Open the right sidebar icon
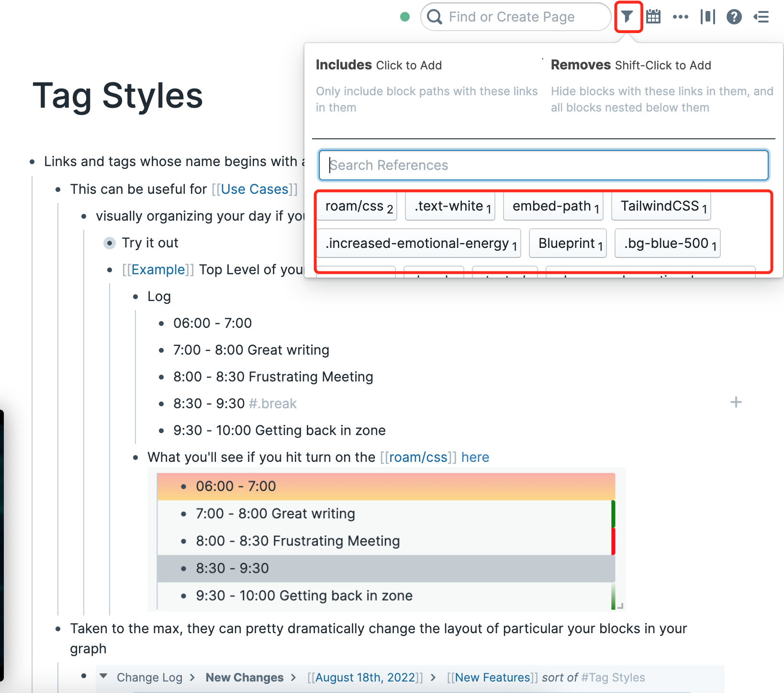 [761, 17]
